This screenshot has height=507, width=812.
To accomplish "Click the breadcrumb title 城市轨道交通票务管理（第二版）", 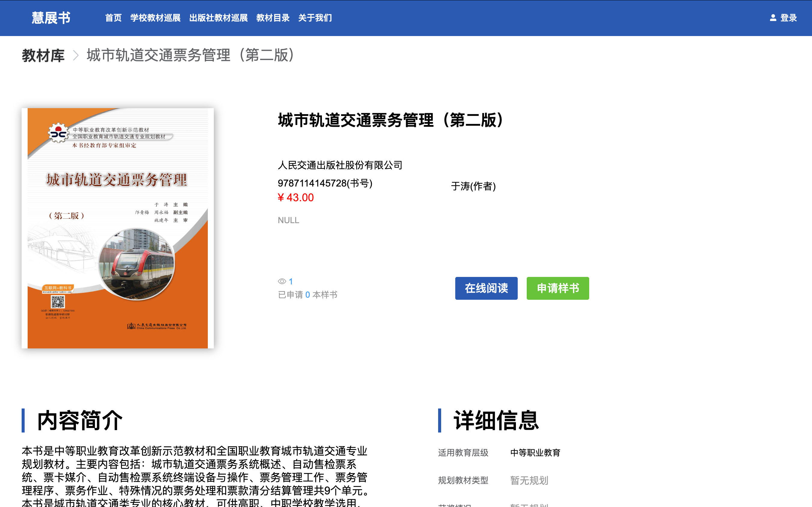I will pyautogui.click(x=191, y=55).
